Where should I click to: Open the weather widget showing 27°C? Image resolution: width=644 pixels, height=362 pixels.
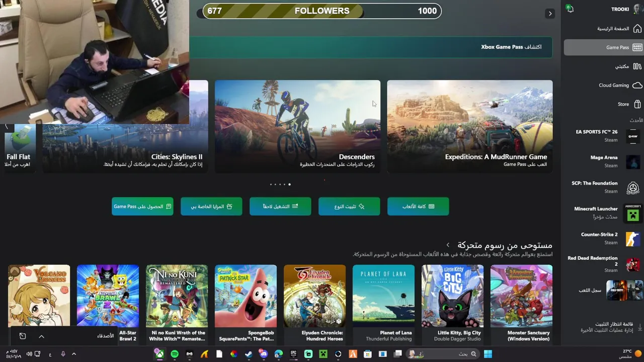coord(631,354)
